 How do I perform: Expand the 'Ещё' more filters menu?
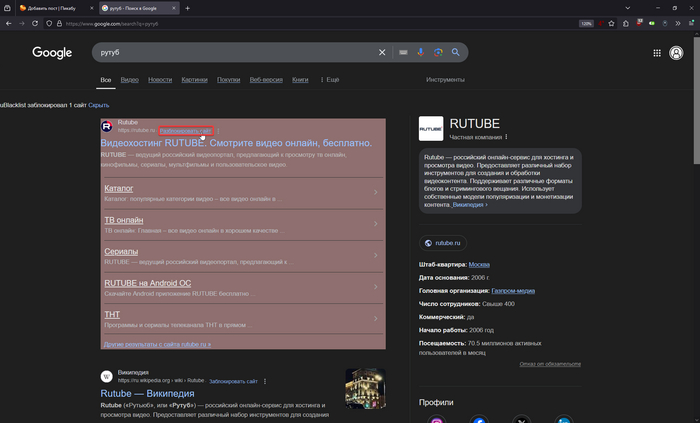click(329, 80)
